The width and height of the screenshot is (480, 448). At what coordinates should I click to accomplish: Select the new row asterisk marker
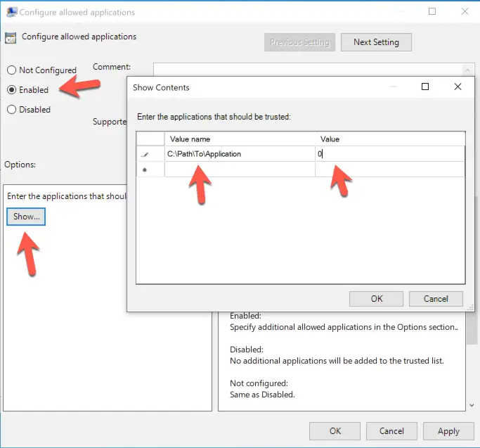coord(145,169)
